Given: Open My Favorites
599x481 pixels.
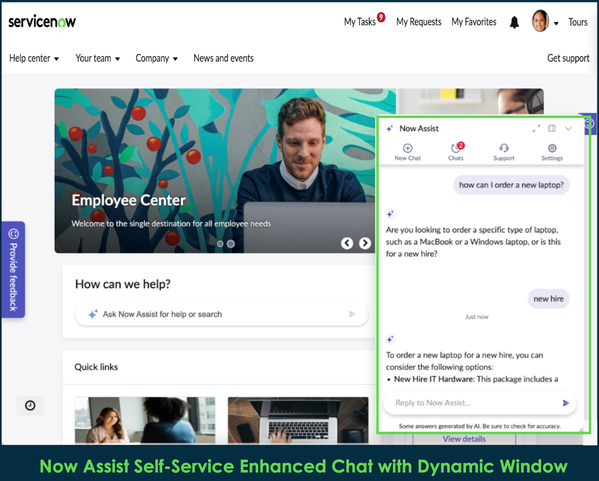Looking at the screenshot, I should [x=474, y=22].
